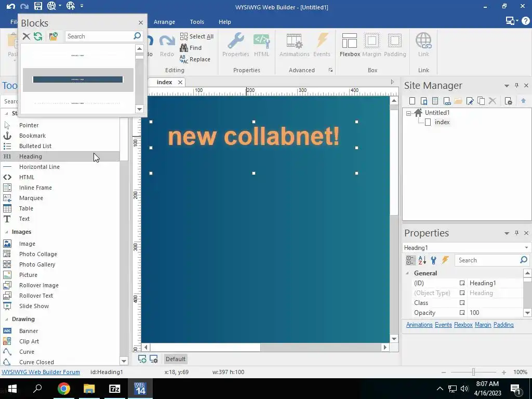This screenshot has height=399, width=532.
Task: Toggle pin on the Site Manager panel
Action: tap(516, 86)
